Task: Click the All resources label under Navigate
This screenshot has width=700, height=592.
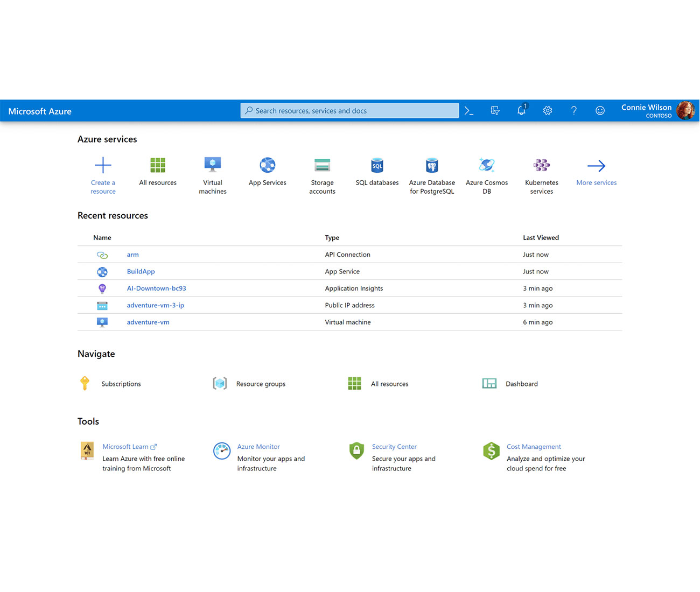Action: (x=389, y=384)
